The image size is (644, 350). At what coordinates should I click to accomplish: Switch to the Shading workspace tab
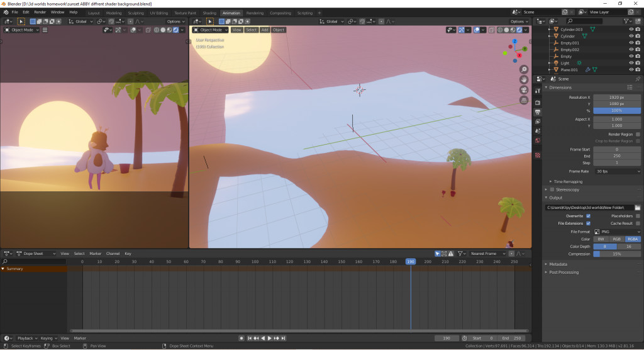tap(209, 13)
